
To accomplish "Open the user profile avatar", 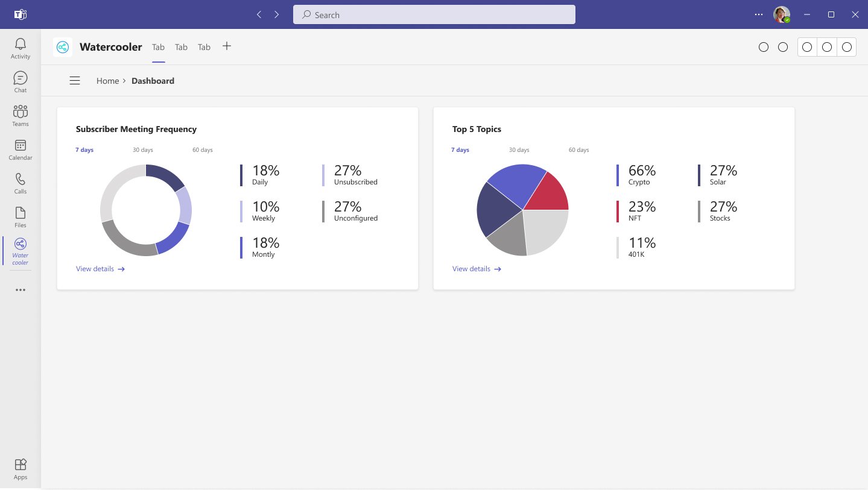I will pyautogui.click(x=782, y=14).
